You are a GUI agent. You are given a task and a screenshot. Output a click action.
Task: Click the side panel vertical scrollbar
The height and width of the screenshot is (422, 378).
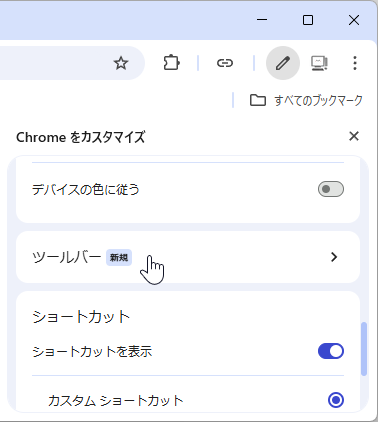click(364, 349)
